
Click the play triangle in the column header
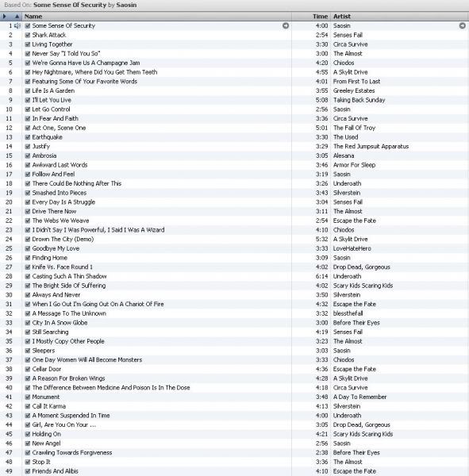5,17
